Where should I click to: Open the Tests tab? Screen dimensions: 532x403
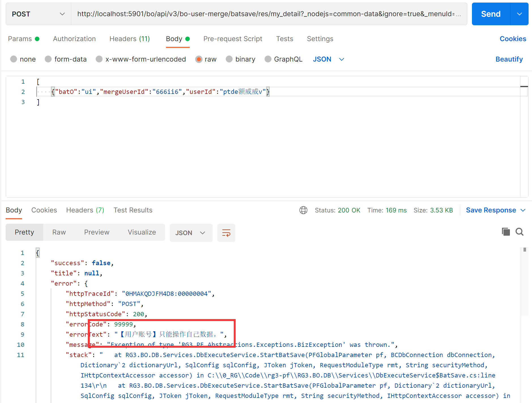coord(284,39)
